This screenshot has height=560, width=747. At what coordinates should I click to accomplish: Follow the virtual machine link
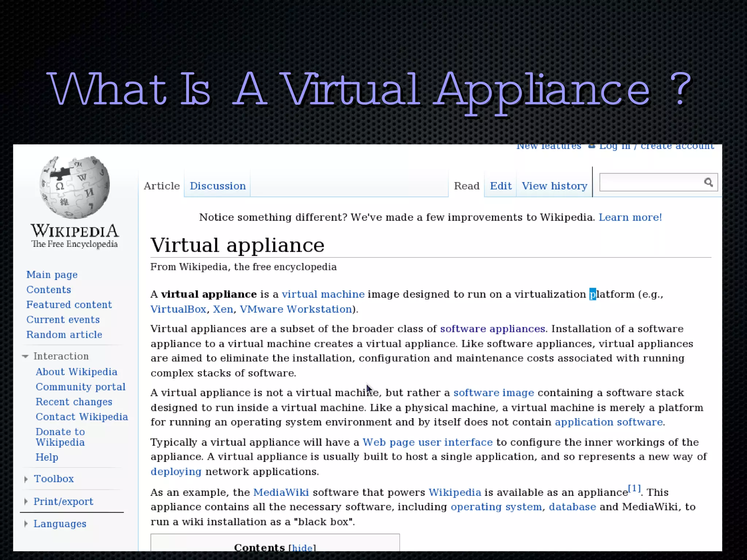point(323,294)
